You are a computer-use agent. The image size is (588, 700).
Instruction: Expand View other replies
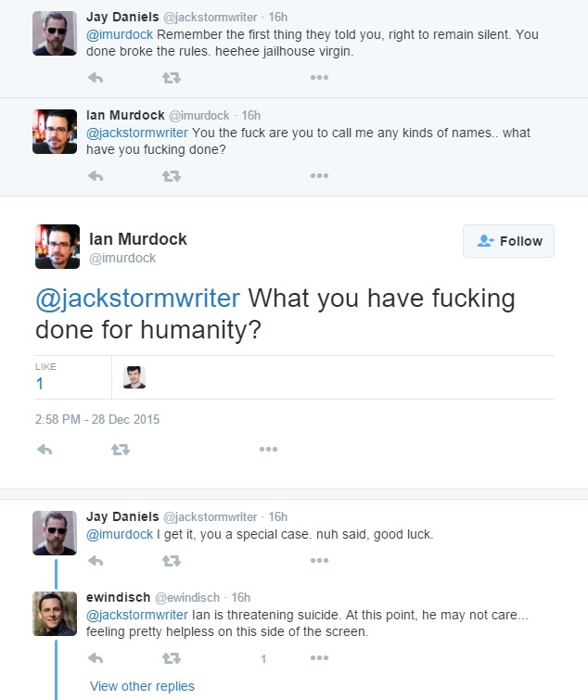pyautogui.click(x=142, y=686)
